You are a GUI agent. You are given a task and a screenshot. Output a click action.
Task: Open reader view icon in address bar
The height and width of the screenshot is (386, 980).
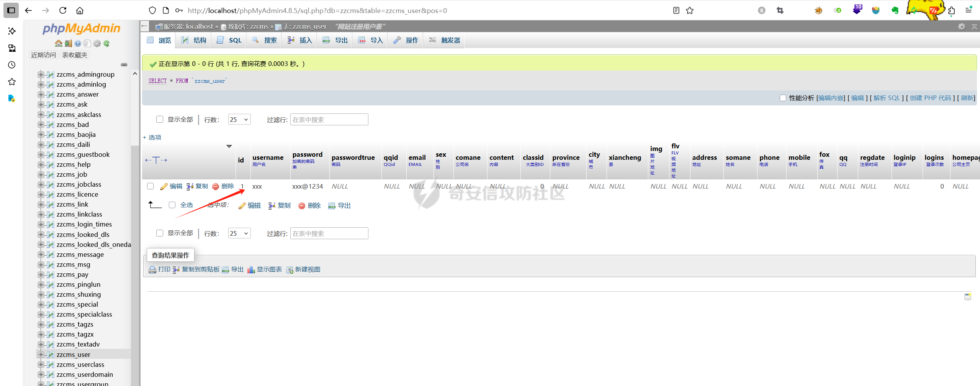676,10
